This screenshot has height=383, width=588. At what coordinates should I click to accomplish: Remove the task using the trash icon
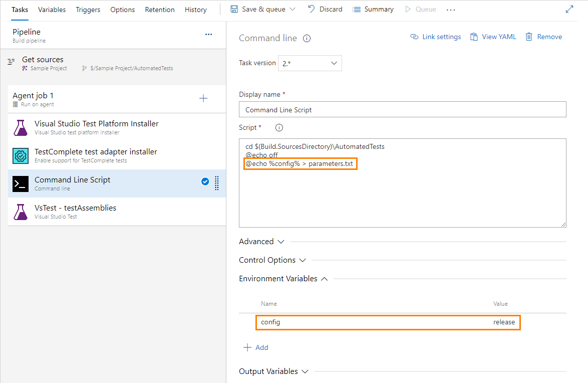click(x=529, y=36)
